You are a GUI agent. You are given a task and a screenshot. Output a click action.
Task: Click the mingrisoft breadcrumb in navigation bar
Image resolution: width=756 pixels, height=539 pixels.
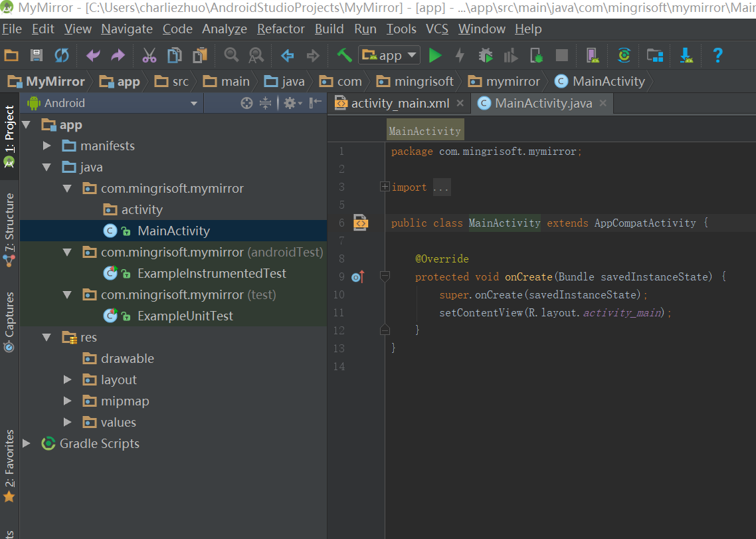pyautogui.click(x=415, y=82)
